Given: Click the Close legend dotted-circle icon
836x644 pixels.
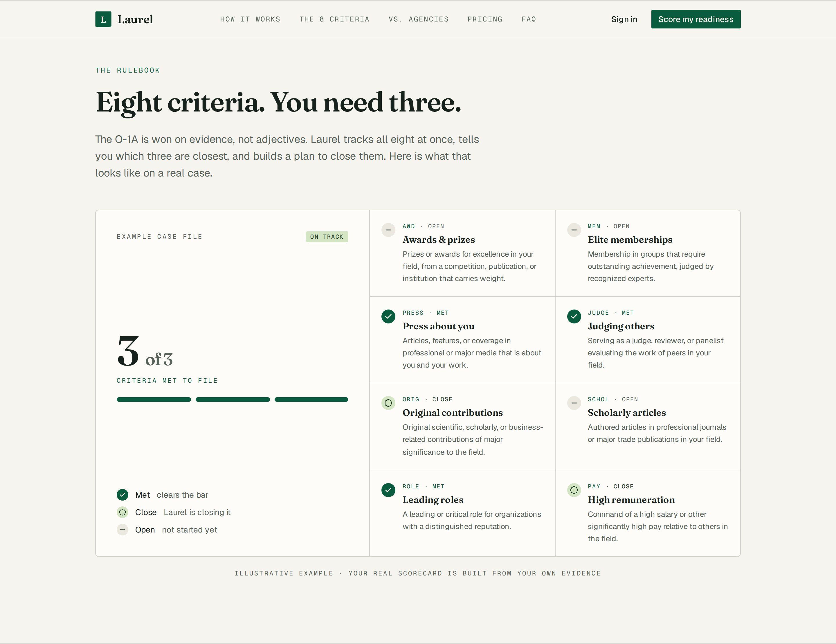Looking at the screenshot, I should point(122,512).
